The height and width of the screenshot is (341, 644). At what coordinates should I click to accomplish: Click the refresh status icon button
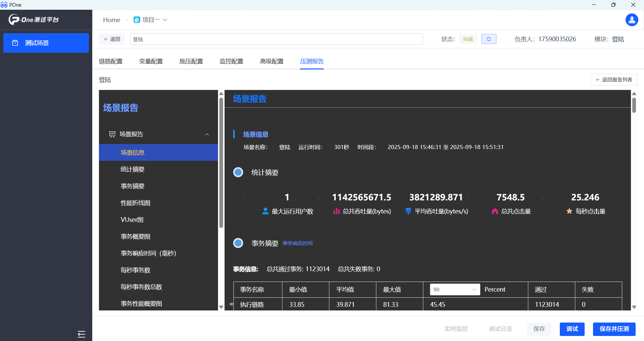coord(488,39)
